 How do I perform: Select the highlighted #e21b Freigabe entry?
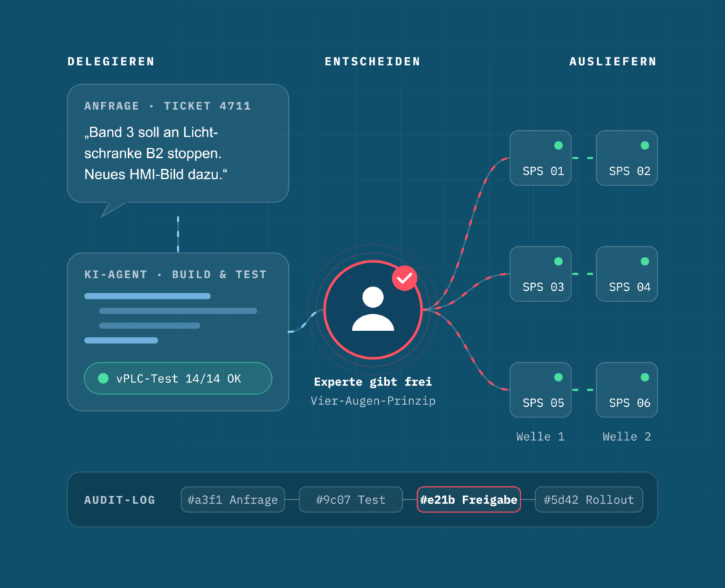(x=469, y=500)
